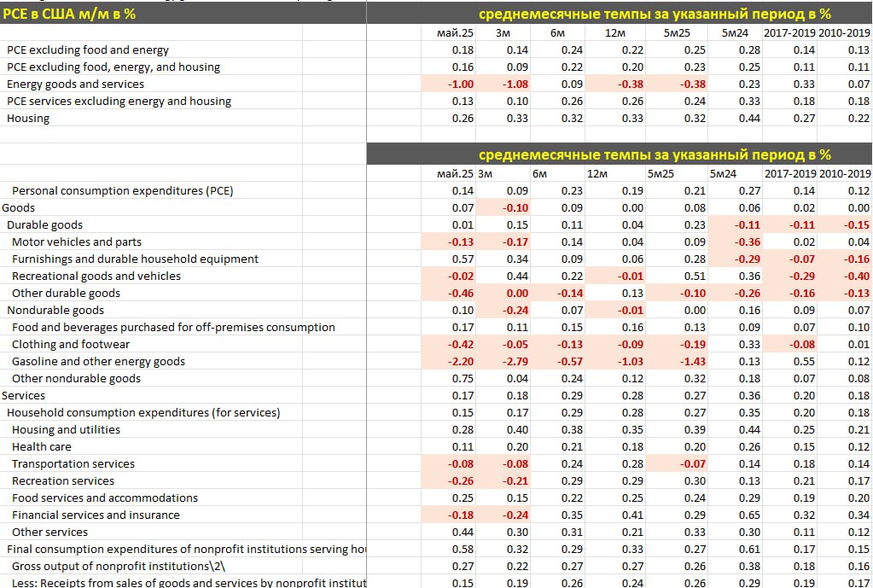The image size is (873, 588).
Task: Click the -2.79 value in Gasoline row
Action: [x=512, y=362]
